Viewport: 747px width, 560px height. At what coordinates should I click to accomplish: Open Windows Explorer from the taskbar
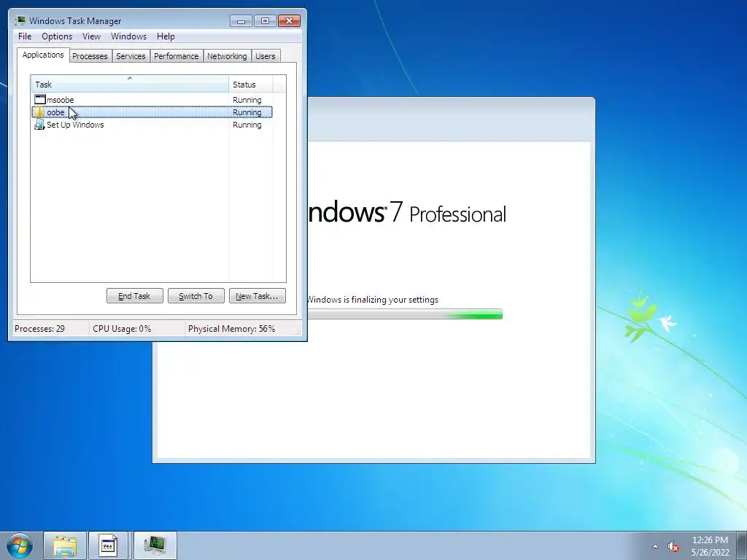[65, 545]
